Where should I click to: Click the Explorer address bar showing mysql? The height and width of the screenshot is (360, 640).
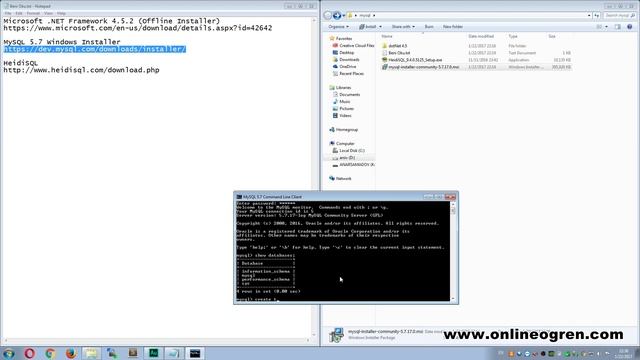469,16
